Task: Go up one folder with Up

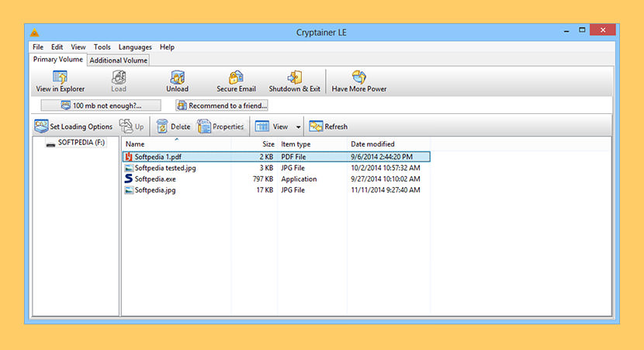Action: (x=132, y=126)
